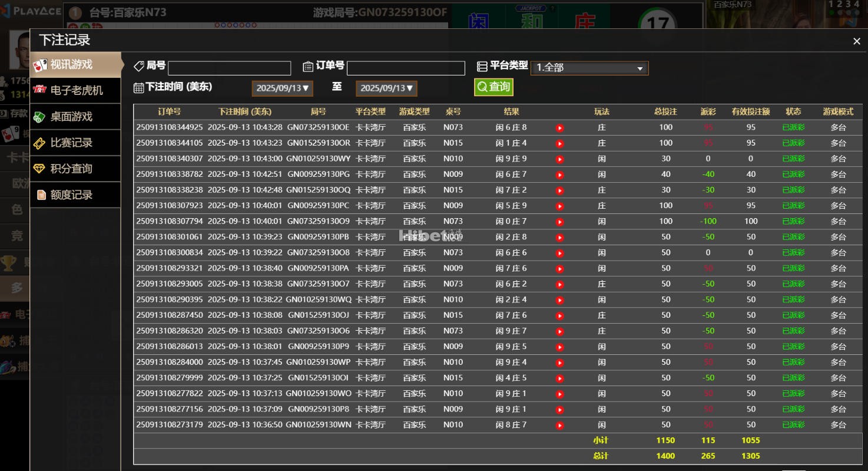Viewport: 868px width, 471px height.
Task: Open the end date picker dropdown
Action: point(386,88)
